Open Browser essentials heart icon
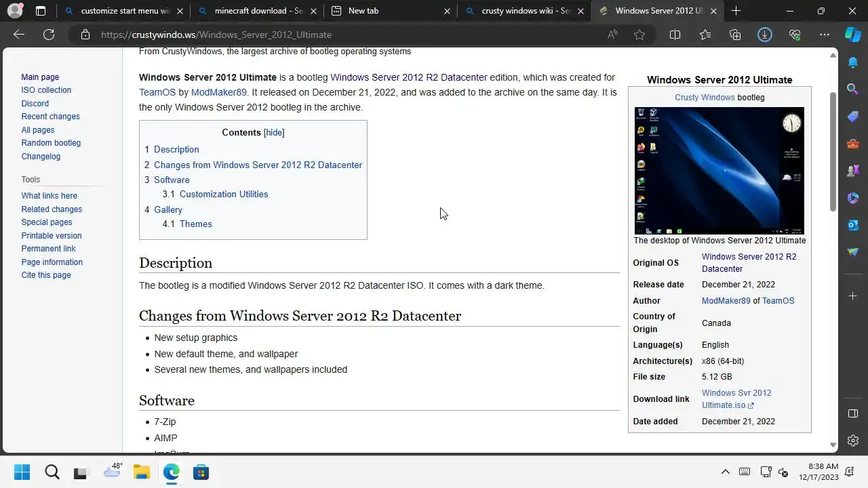This screenshot has width=868, height=488. tap(795, 35)
